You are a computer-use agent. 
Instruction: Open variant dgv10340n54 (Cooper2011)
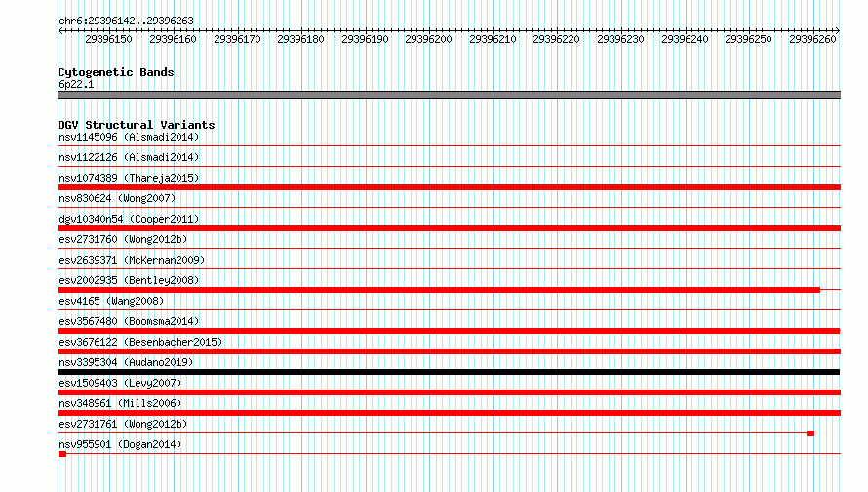click(x=129, y=219)
